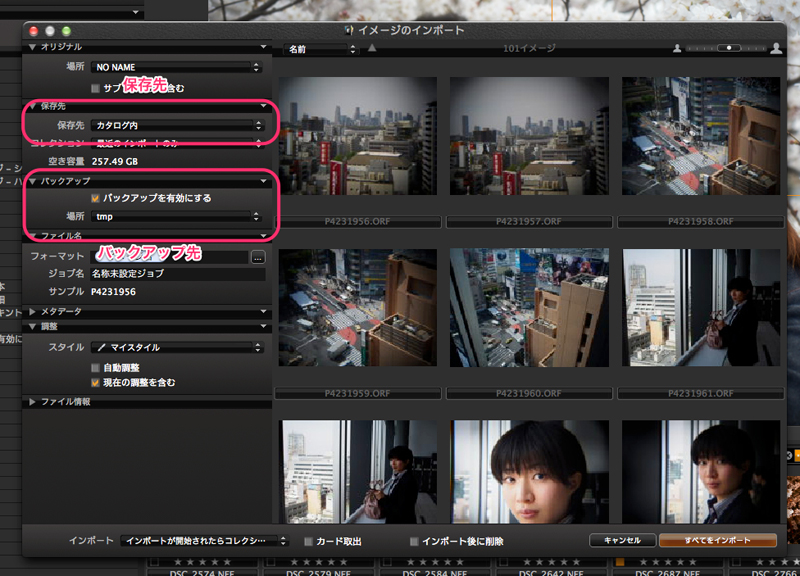Check the インポート後に削除 option

(x=414, y=541)
